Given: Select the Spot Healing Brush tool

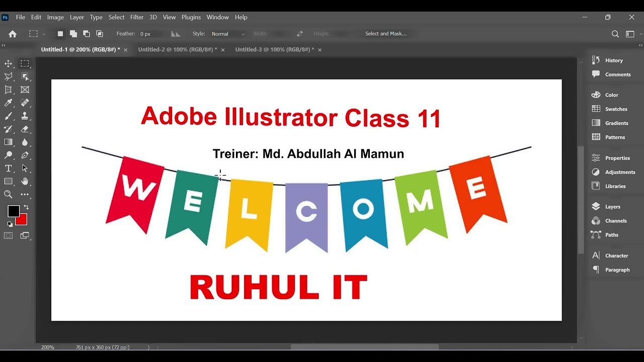Looking at the screenshot, I should coord(25,103).
